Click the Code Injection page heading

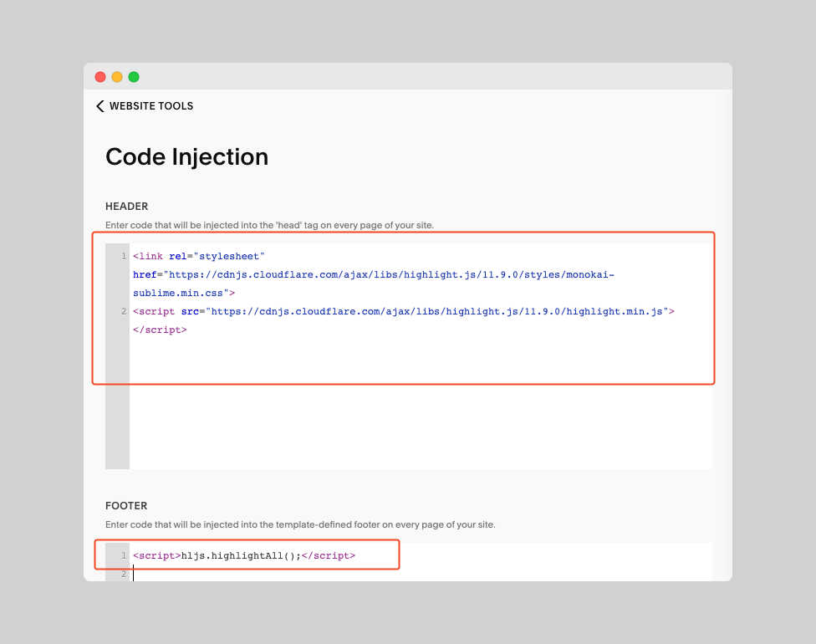(x=186, y=156)
